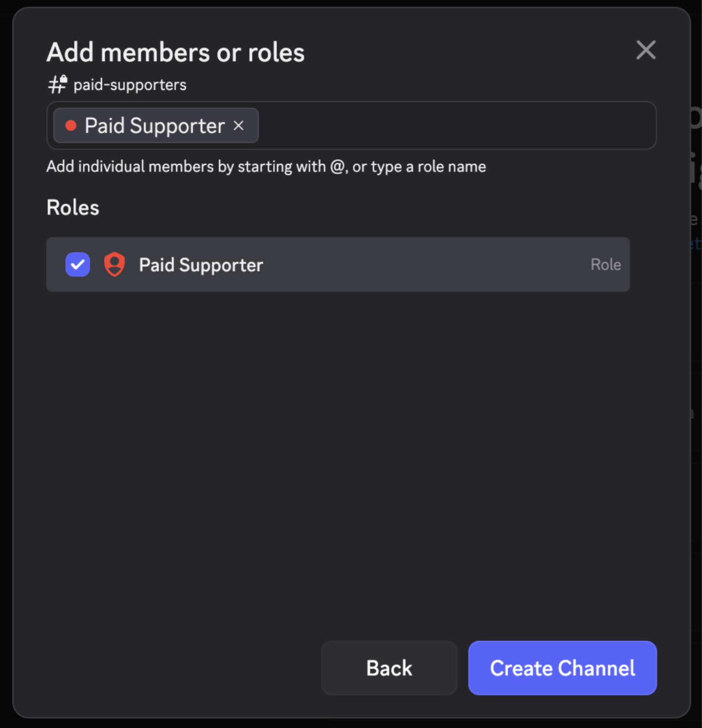Click the blank area below the roles list
Screen dimensions: 702x728
pos(334,446)
